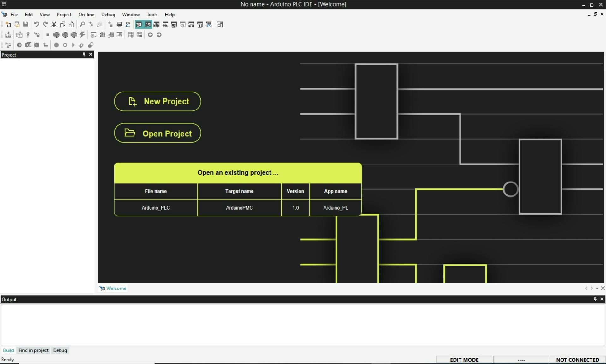Click the Redo icon

pyautogui.click(x=45, y=24)
